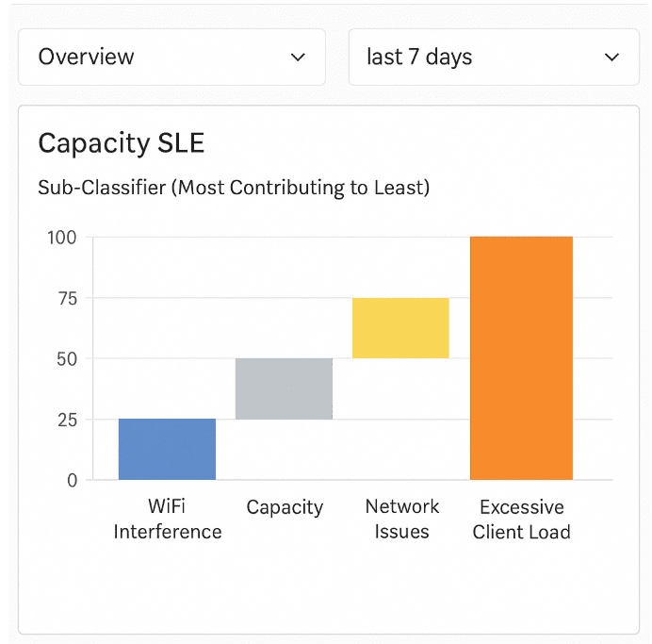Click the 25 value on the y-axis

65,420
